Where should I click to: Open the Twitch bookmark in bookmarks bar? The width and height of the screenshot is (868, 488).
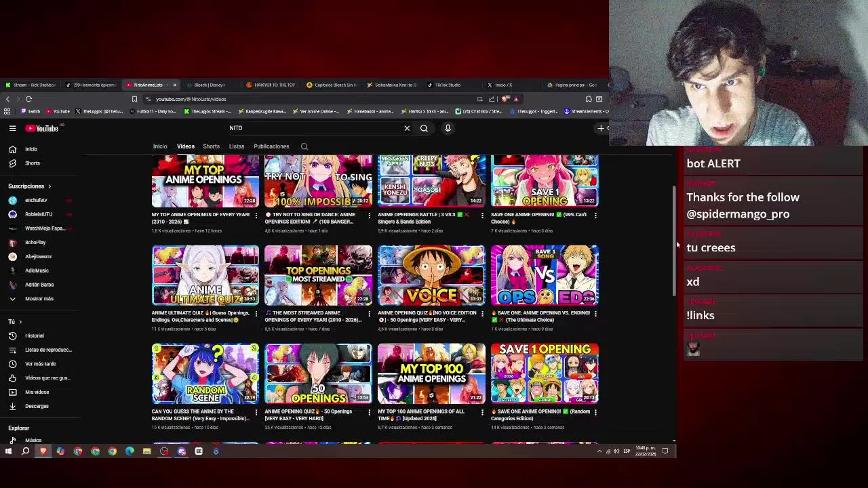[31, 111]
